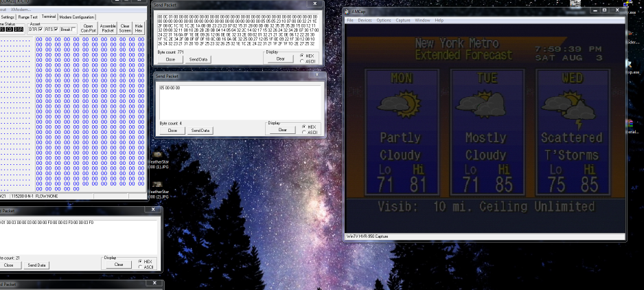The image size is (644, 290).
Task: Click the WinTV HVR-950 Capture status bar text
Action: [x=367, y=236]
